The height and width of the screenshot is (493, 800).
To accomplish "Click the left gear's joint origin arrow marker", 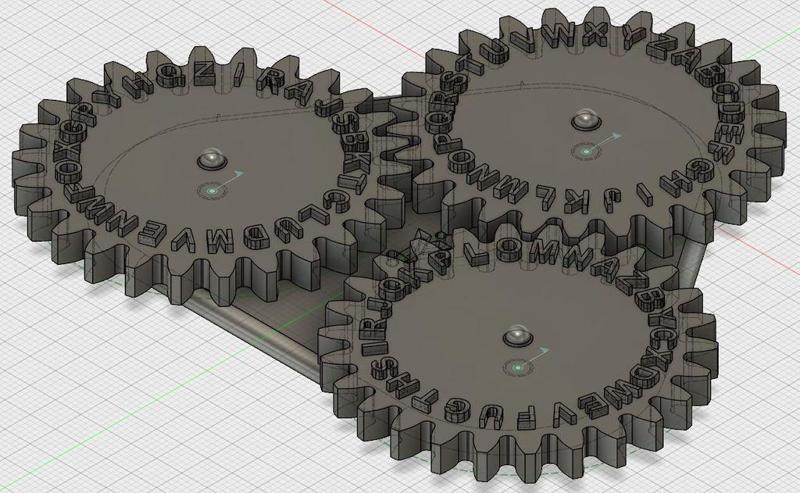I will coord(220,184).
